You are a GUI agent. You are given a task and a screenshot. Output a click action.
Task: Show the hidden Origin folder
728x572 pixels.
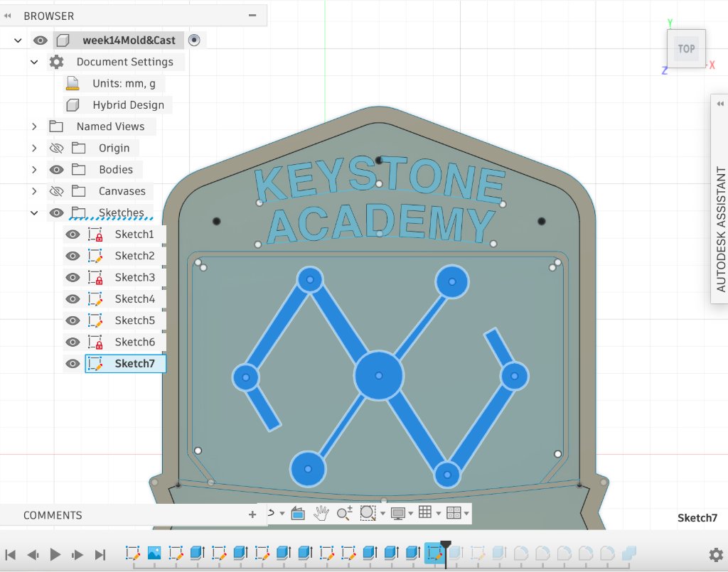tap(56, 148)
